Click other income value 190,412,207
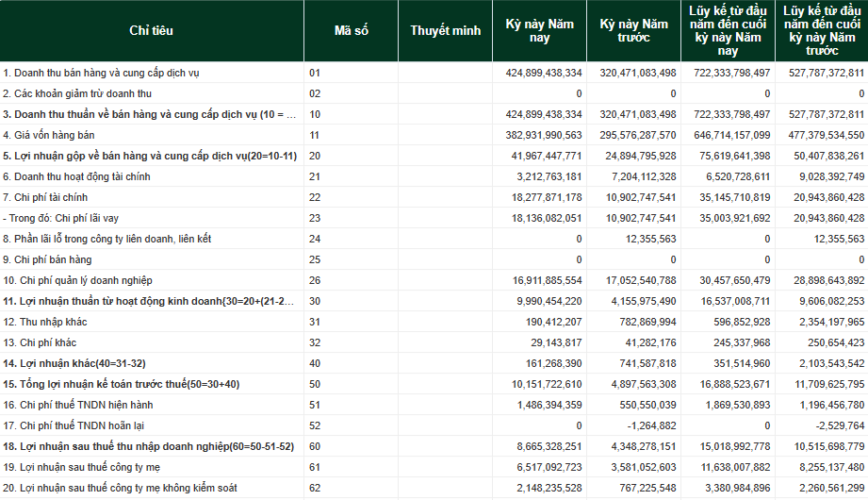 point(554,322)
